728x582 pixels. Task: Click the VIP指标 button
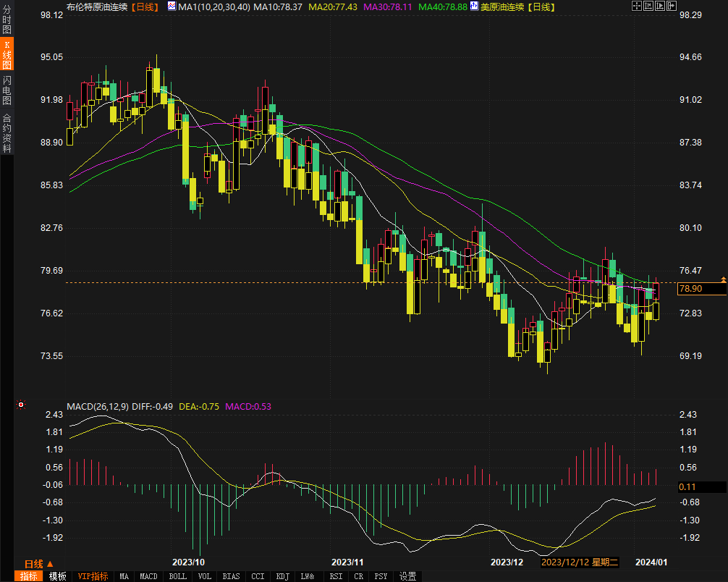pos(93,576)
